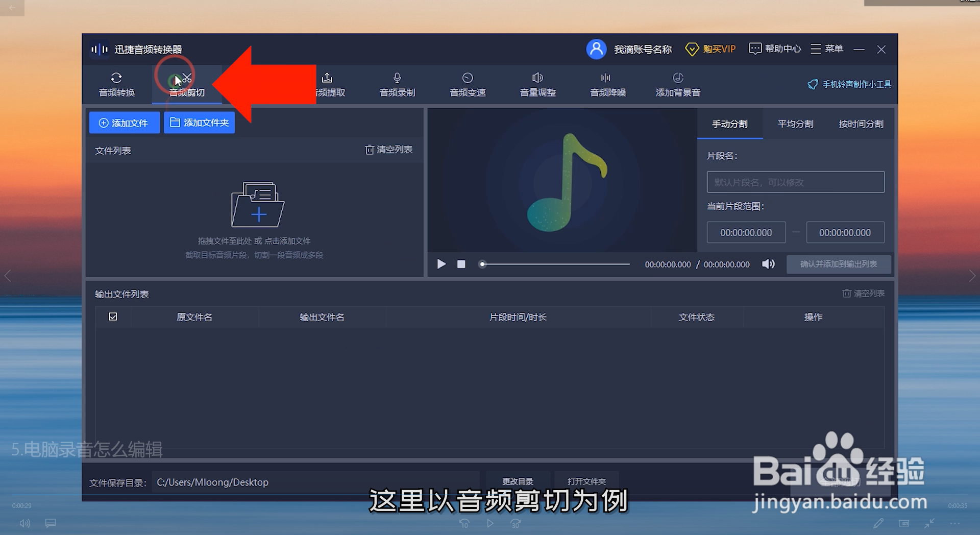The width and height of the screenshot is (980, 535).
Task: Click the 片段时间/时长 column header
Action: (x=518, y=317)
